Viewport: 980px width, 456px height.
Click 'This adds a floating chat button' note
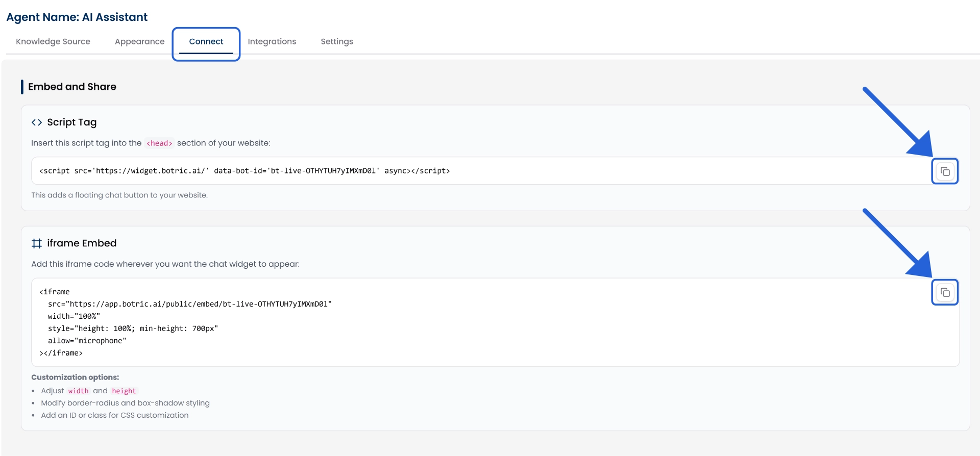click(119, 195)
